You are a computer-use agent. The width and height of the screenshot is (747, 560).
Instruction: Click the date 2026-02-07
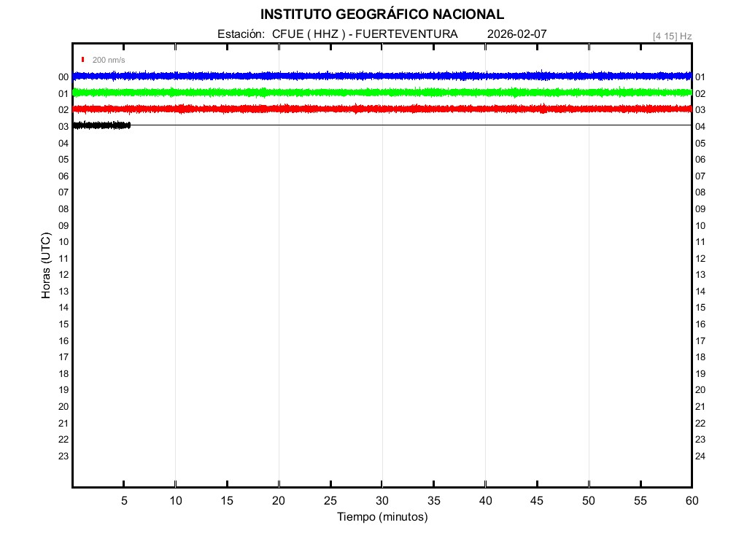pyautogui.click(x=516, y=34)
